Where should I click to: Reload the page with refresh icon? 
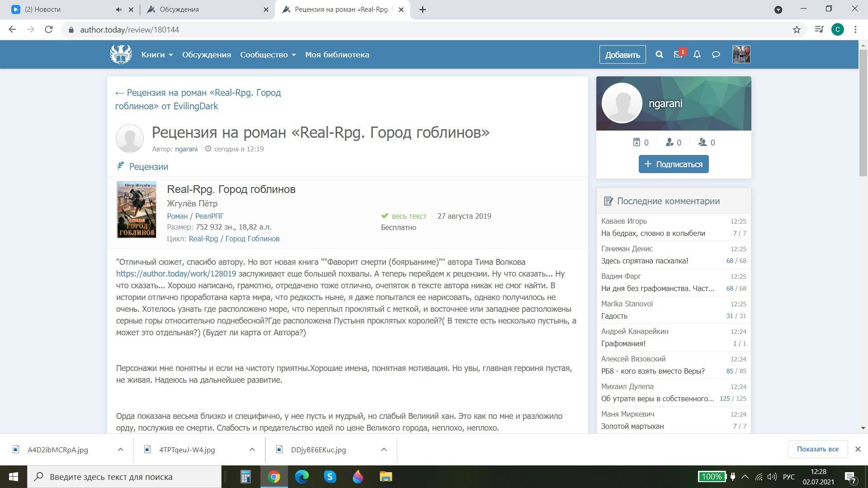(49, 30)
